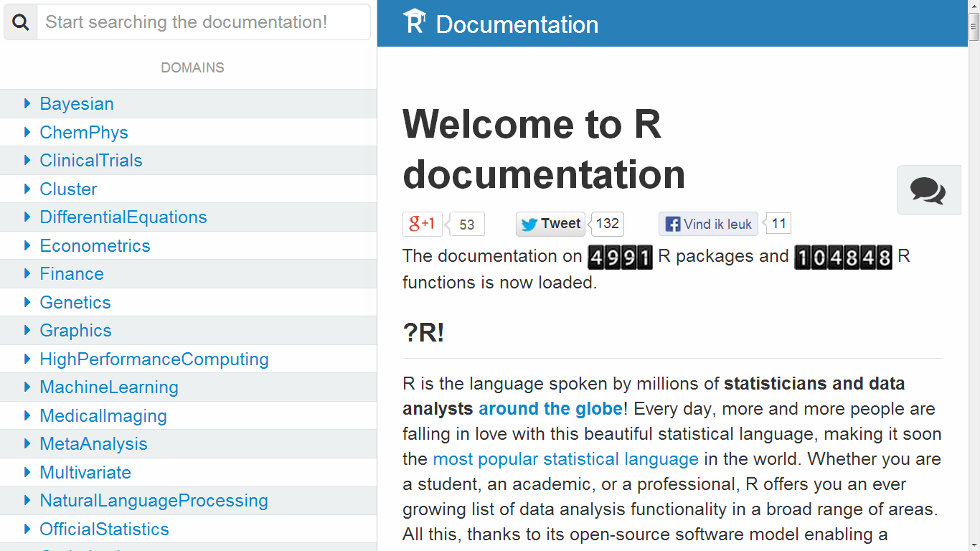Viewport: 980px width, 551px height.
Task: Open the ChemPhys domain
Action: (x=84, y=132)
